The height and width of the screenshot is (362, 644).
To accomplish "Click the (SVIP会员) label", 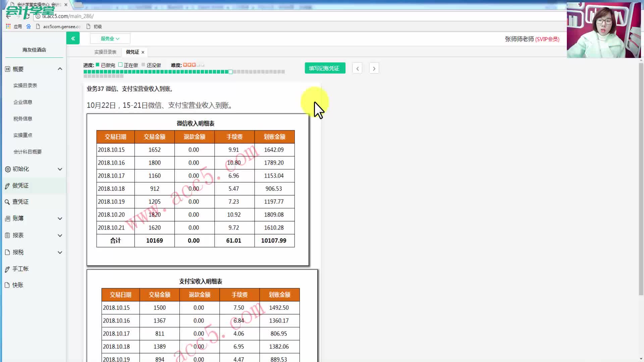I will pyautogui.click(x=547, y=39).
